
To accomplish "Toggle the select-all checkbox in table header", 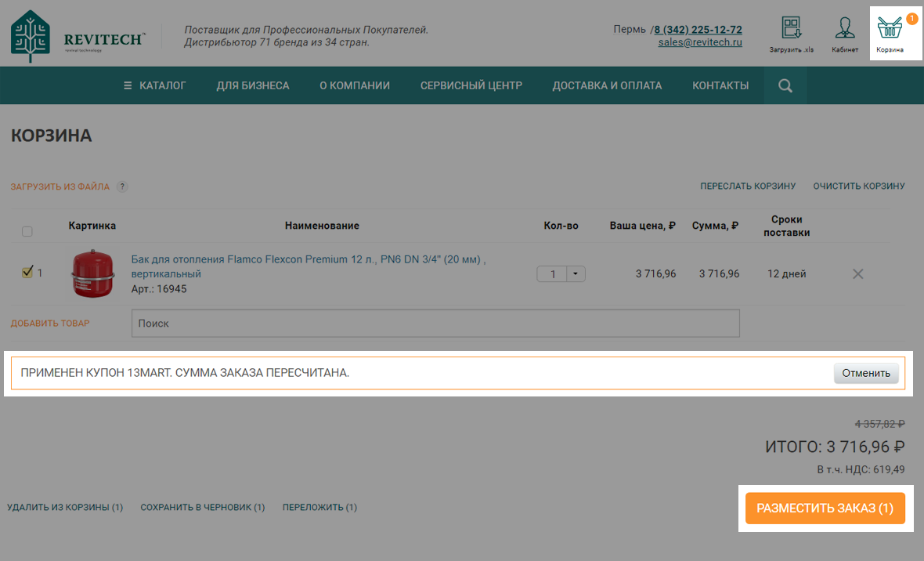I will click(x=27, y=231).
